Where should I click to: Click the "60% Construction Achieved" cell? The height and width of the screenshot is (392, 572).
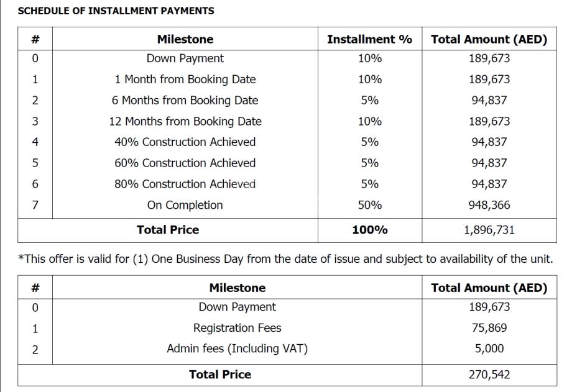point(185,163)
